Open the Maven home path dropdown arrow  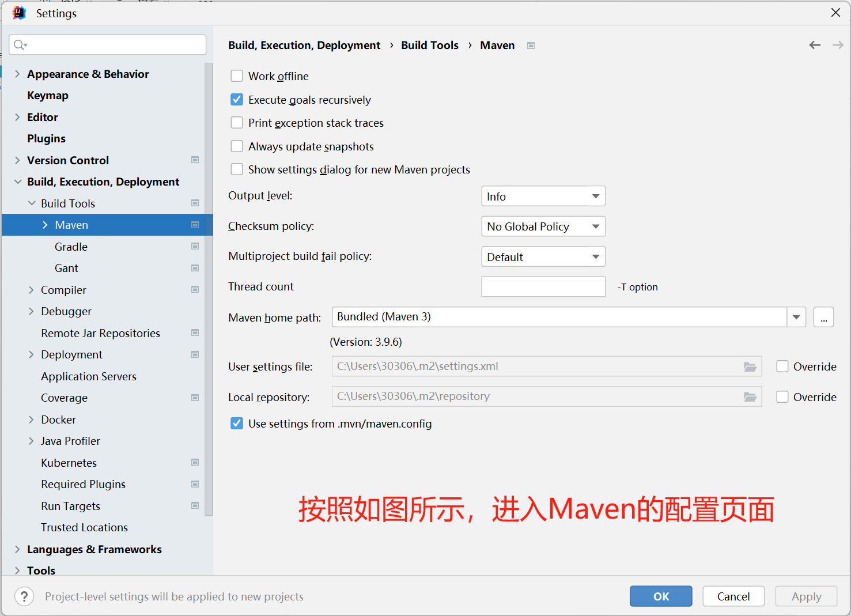(796, 317)
